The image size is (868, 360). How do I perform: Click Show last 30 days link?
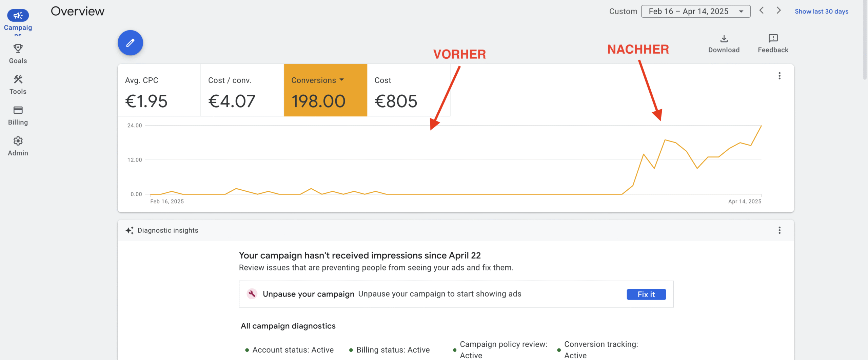coord(821,12)
